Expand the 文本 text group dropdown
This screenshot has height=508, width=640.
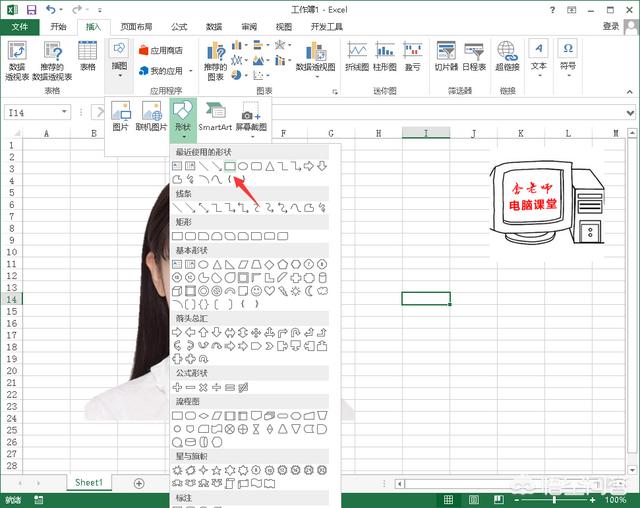[539, 56]
